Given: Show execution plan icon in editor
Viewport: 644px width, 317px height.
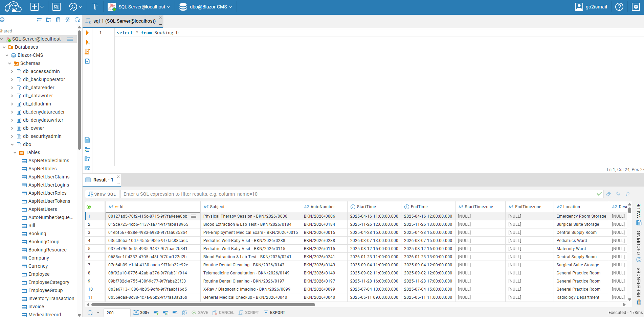Looking at the screenshot, I should click(x=87, y=61).
